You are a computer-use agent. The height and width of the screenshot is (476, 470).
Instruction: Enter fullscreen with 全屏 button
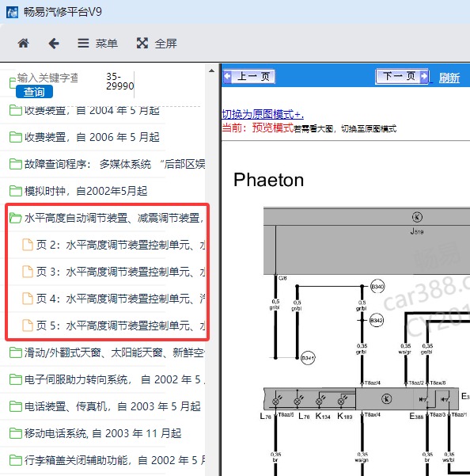[x=157, y=44]
